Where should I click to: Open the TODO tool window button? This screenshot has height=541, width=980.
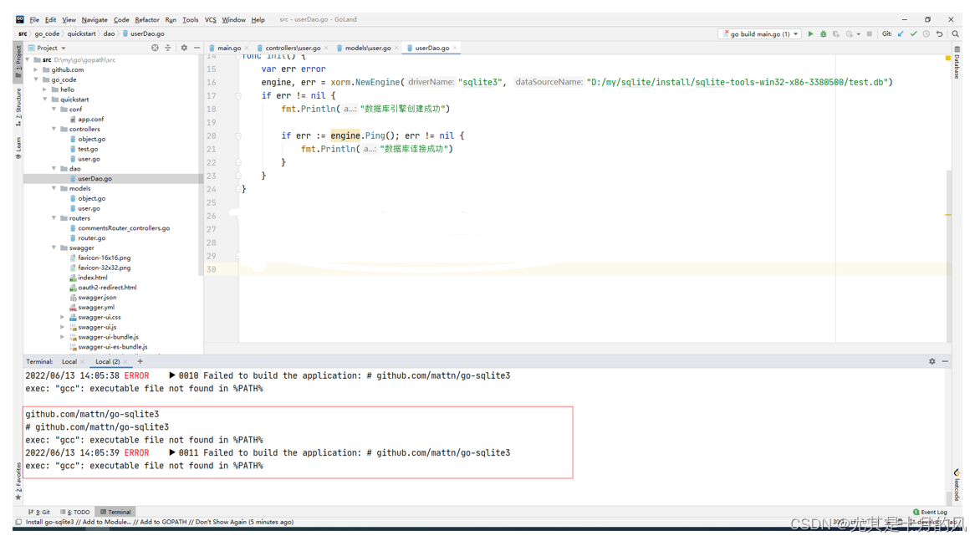coord(75,512)
